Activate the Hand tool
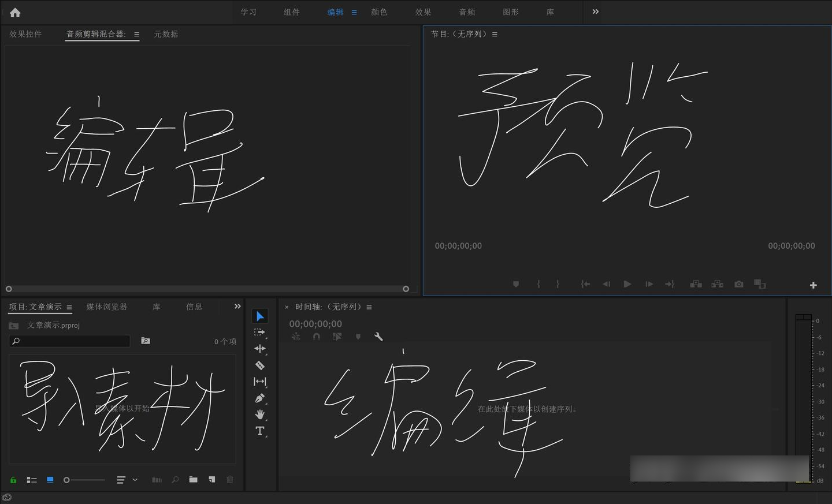Viewport: 832px width, 504px height. pos(260,415)
